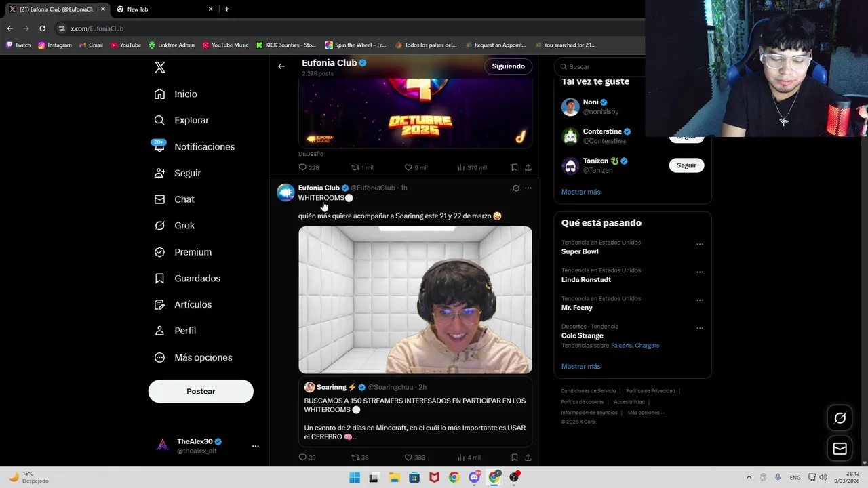View stats of post with 4 mil views

[x=461, y=457]
